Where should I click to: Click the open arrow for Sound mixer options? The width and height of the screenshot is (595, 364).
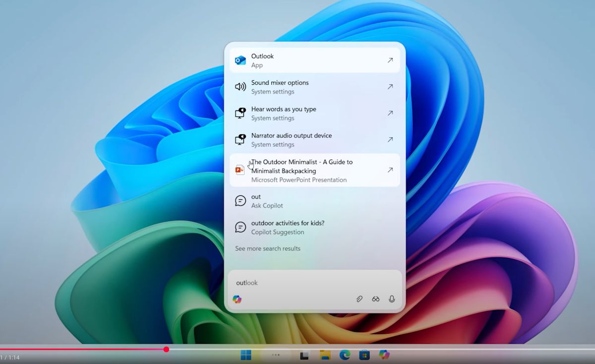[390, 87]
